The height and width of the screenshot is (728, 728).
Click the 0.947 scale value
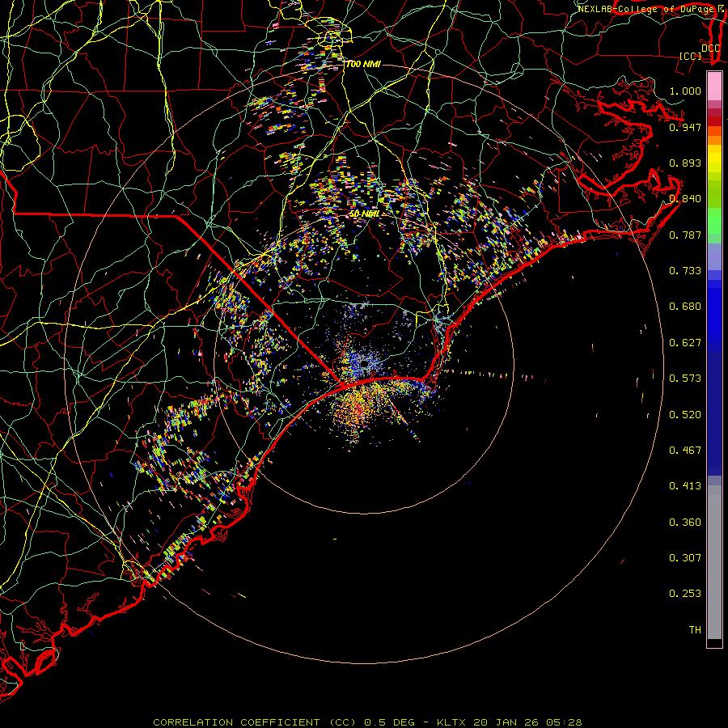685,127
